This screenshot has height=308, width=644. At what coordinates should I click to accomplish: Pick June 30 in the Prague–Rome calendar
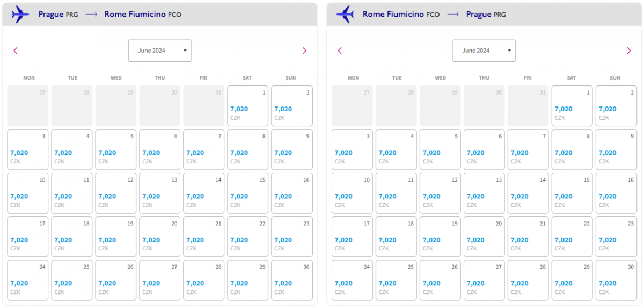[291, 280]
